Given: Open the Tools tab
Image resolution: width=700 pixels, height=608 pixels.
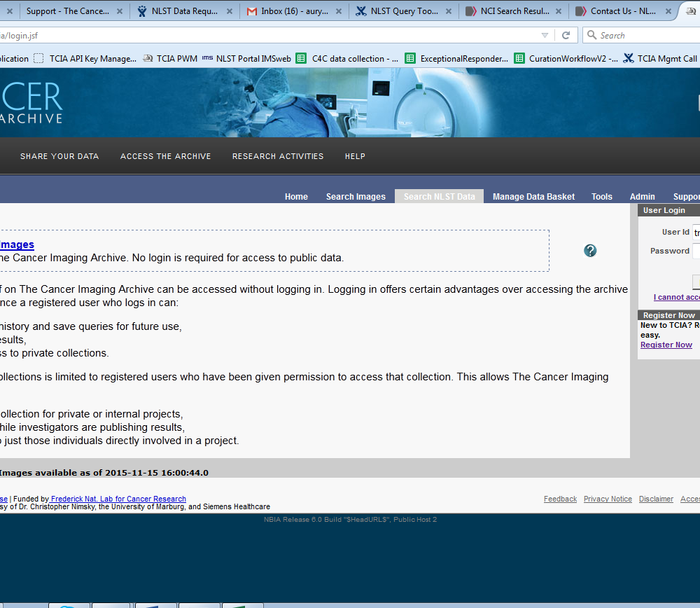Looking at the screenshot, I should [602, 197].
